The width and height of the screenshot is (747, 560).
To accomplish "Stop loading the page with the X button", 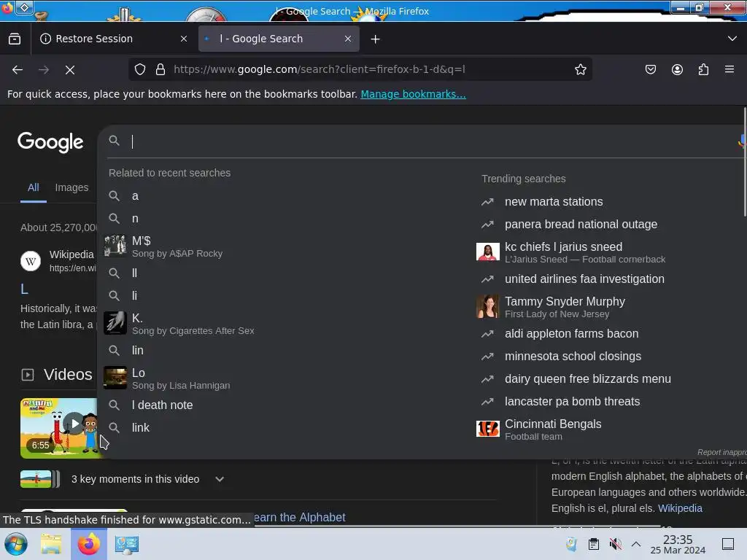I will pyautogui.click(x=70, y=69).
